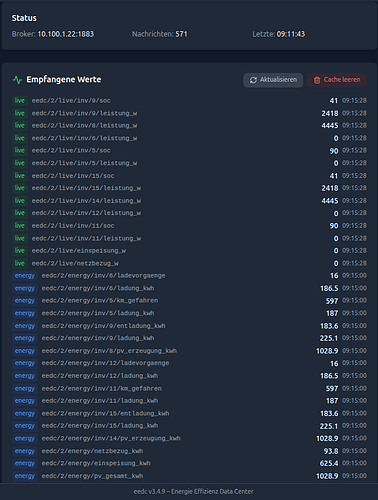Image resolution: width=378 pixels, height=500 pixels.
Task: Click value 93.8 in netzbezug_kwh row
Action: click(331, 451)
